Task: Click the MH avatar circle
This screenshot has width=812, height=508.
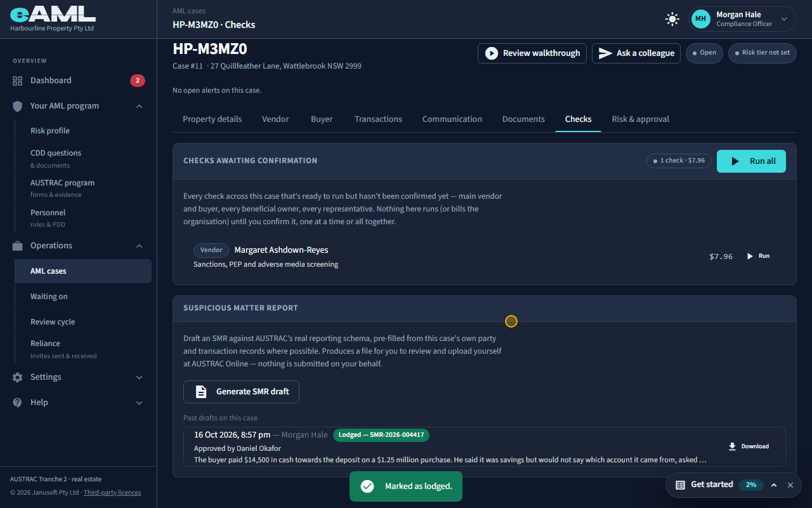Action: (701, 19)
